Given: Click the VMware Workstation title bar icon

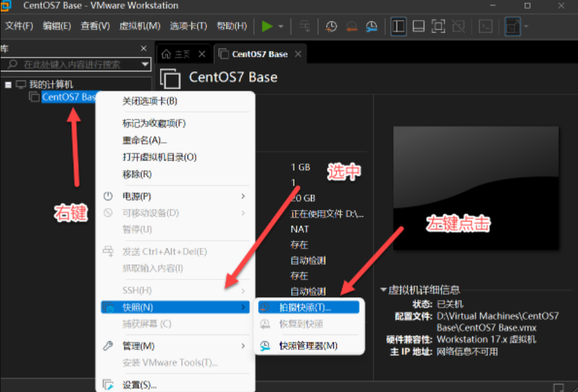Looking at the screenshot, I should (x=6, y=5).
